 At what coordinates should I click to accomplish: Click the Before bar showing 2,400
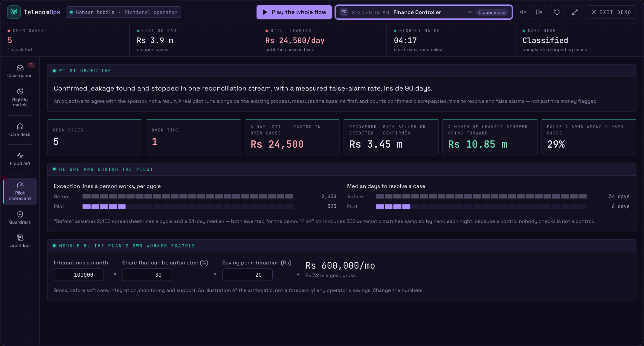coord(188,196)
